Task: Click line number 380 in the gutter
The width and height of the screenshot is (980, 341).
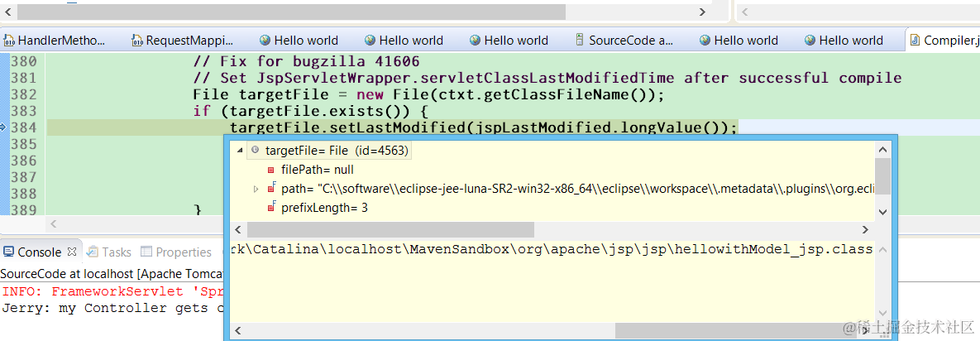Action: pos(24,61)
